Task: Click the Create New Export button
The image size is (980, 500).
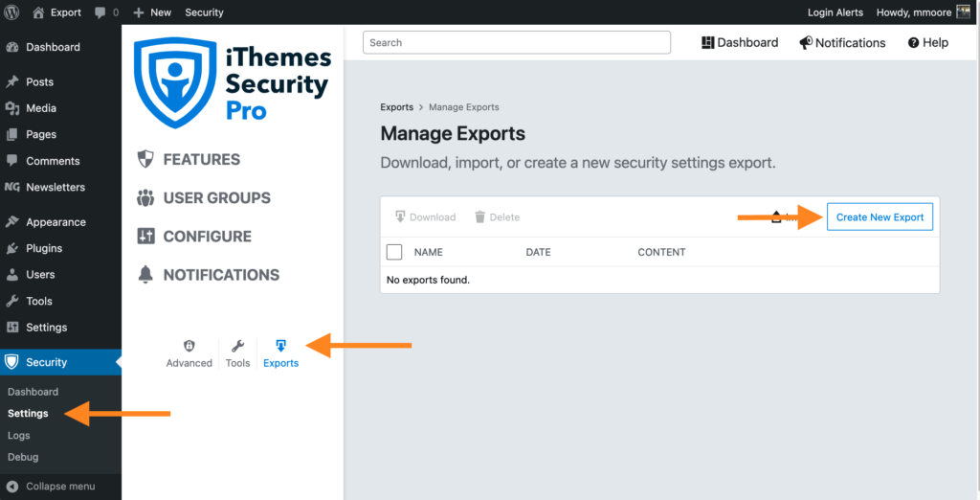Action: pos(880,216)
